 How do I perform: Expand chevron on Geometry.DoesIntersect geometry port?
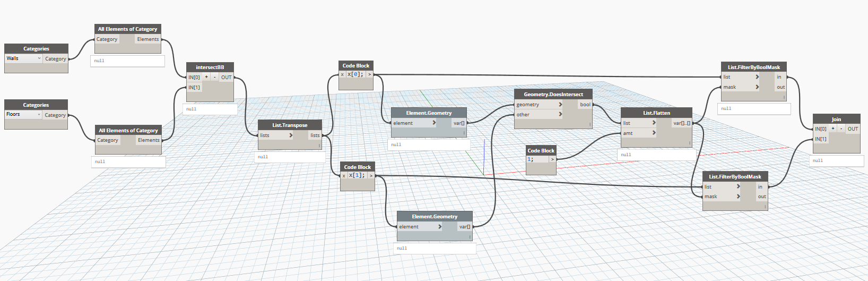tap(560, 105)
